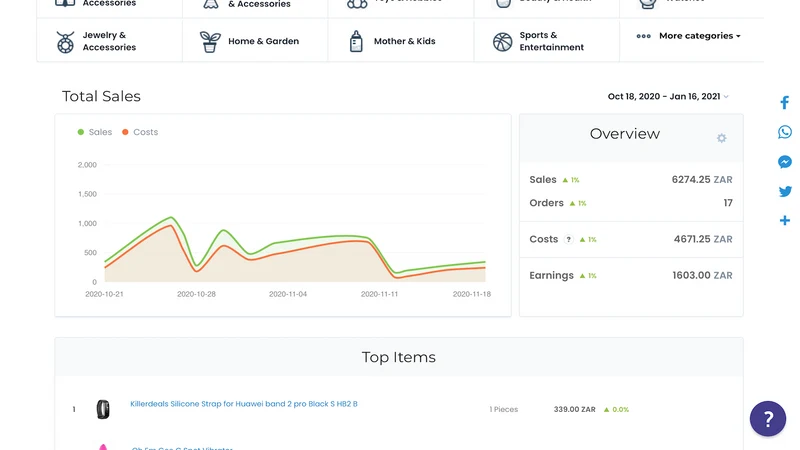Click the Huawei band strap thumbnail
Viewport: 800px width, 450px height.
coord(103,409)
